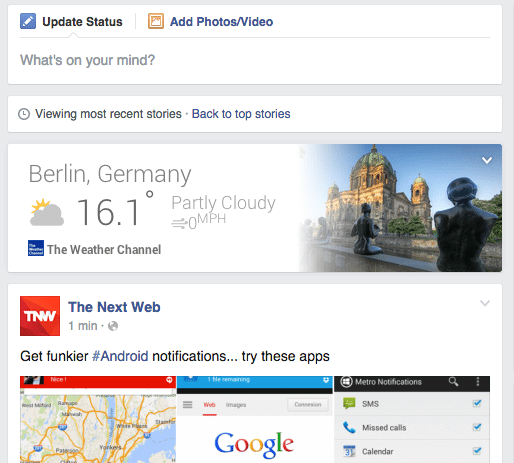Viewport: 514px width, 463px height.
Task: Click the Update Status pencil icon
Action: point(28,21)
